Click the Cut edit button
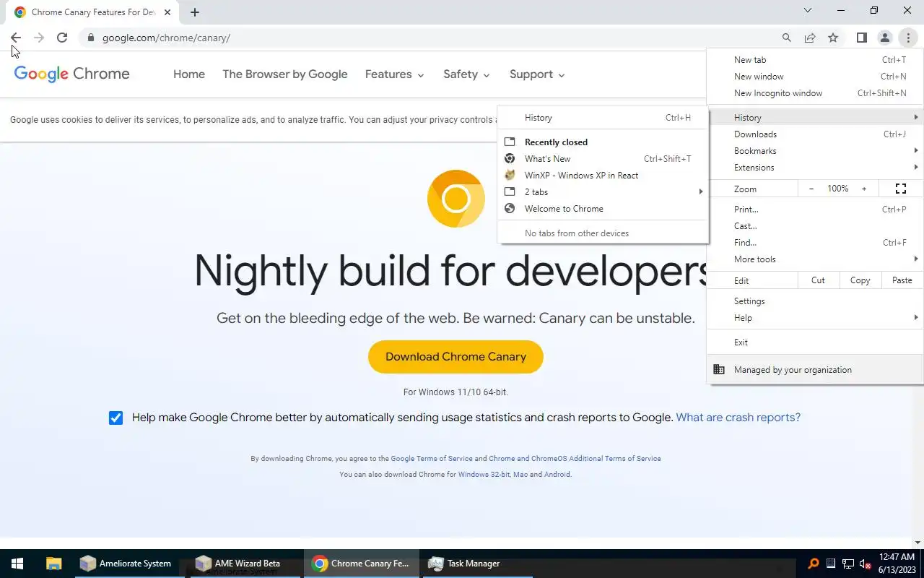This screenshot has width=924, height=578. [818, 280]
